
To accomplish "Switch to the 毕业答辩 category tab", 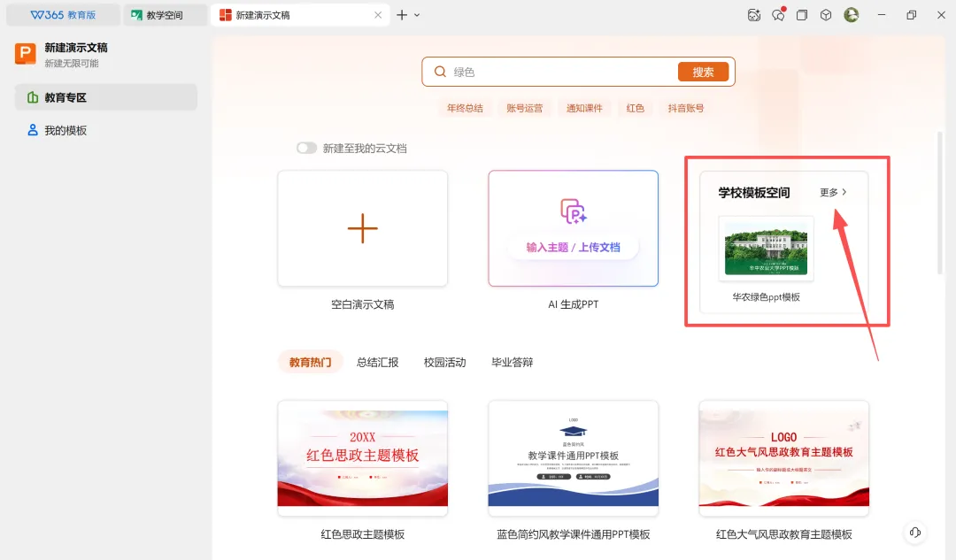I will 513,363.
